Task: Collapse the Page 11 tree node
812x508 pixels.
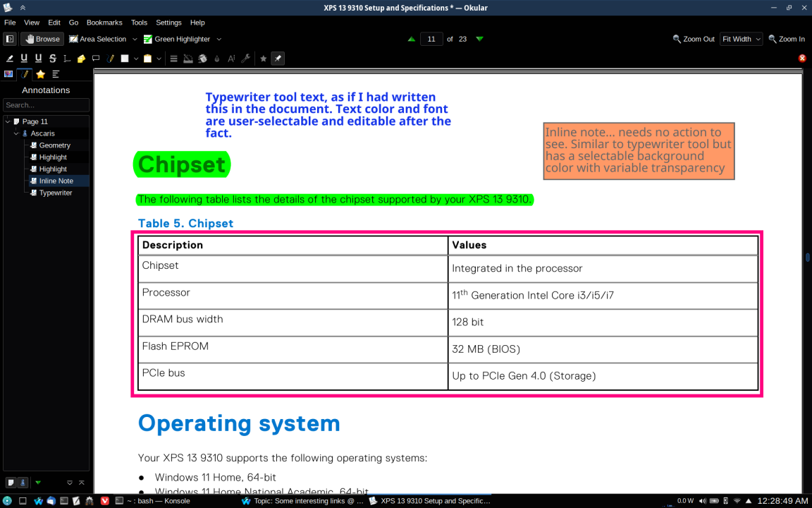Action: (8, 121)
